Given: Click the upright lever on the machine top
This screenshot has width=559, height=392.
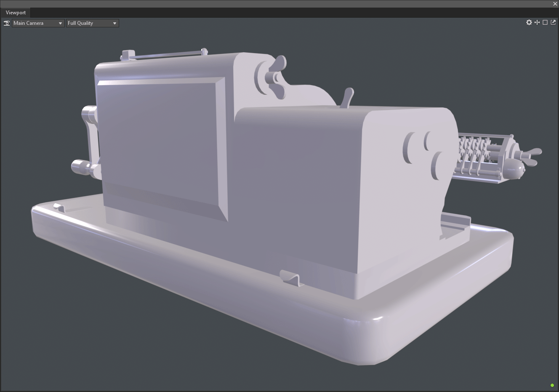Looking at the screenshot, I should (349, 98).
